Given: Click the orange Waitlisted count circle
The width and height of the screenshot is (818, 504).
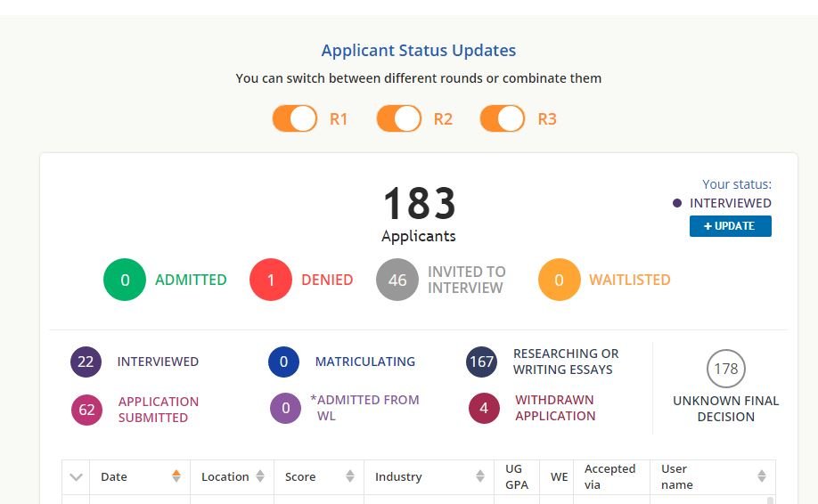Looking at the screenshot, I should (x=560, y=280).
